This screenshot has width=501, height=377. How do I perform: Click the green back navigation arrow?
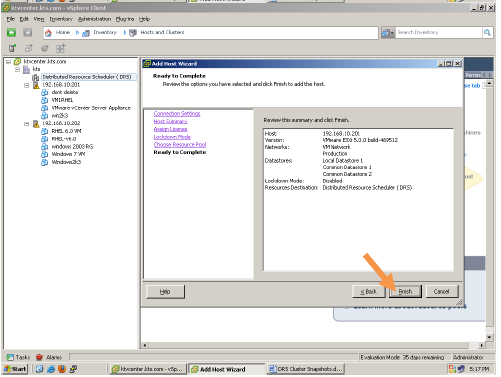click(12, 32)
